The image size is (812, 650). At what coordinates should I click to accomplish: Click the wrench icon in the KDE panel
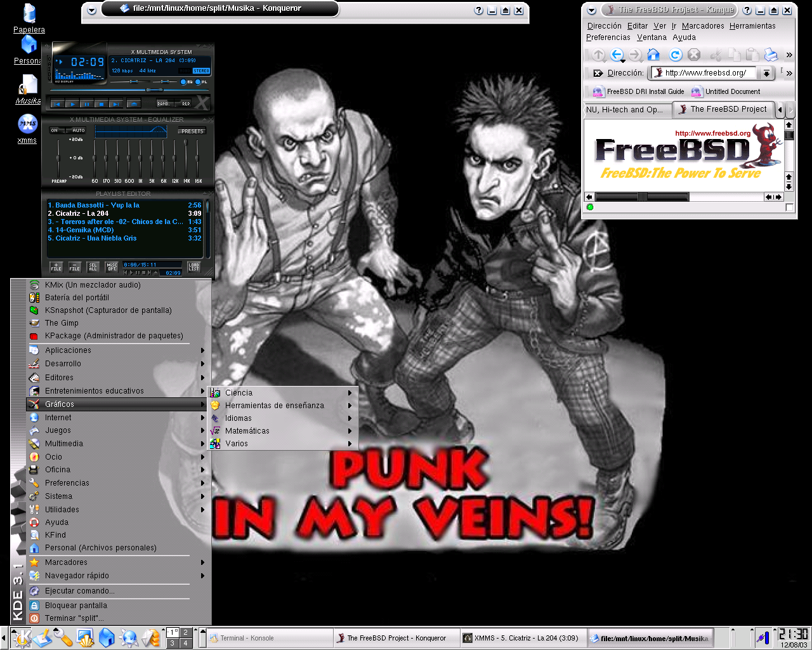(x=63, y=637)
